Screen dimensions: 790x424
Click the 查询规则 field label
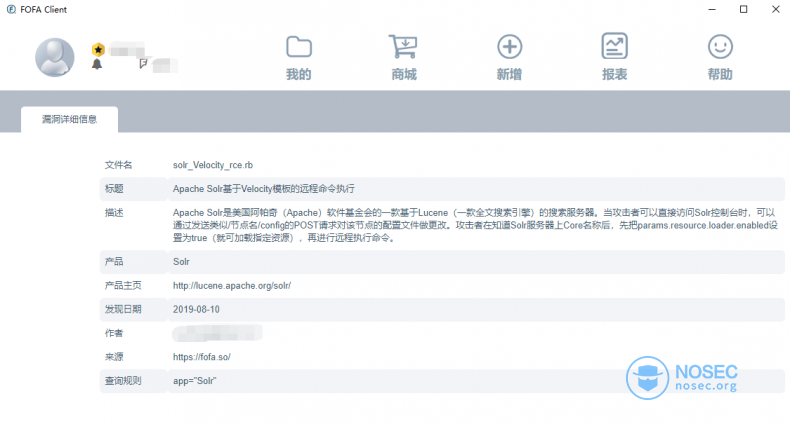click(123, 381)
